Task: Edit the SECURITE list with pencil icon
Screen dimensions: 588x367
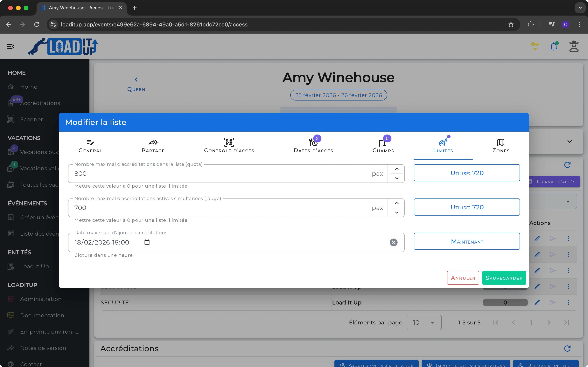Action: pyautogui.click(x=537, y=302)
